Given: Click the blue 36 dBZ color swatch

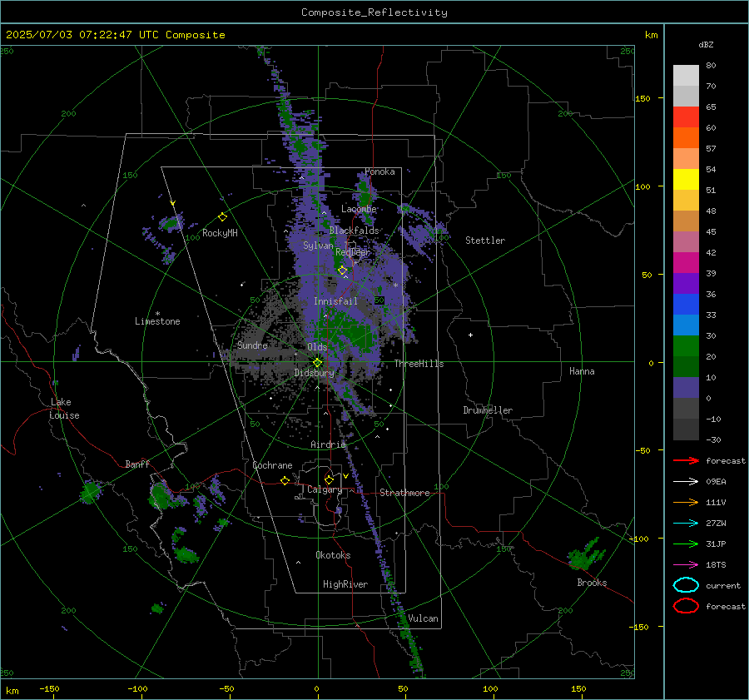Looking at the screenshot, I should 686,304.
